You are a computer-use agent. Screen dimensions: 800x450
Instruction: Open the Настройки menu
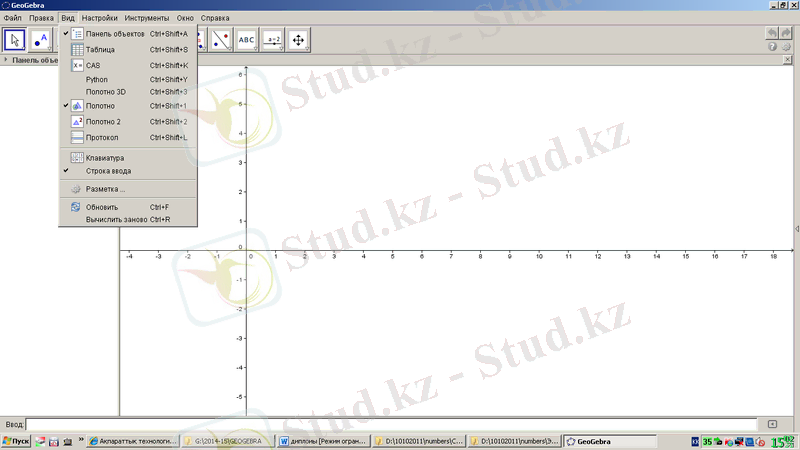[99, 18]
